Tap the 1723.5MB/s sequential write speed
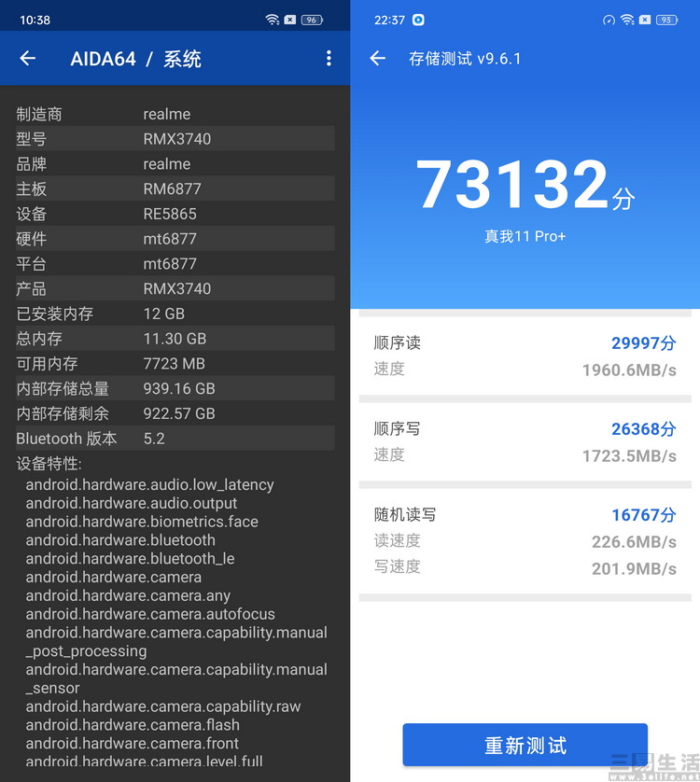700x782 pixels. tap(629, 455)
